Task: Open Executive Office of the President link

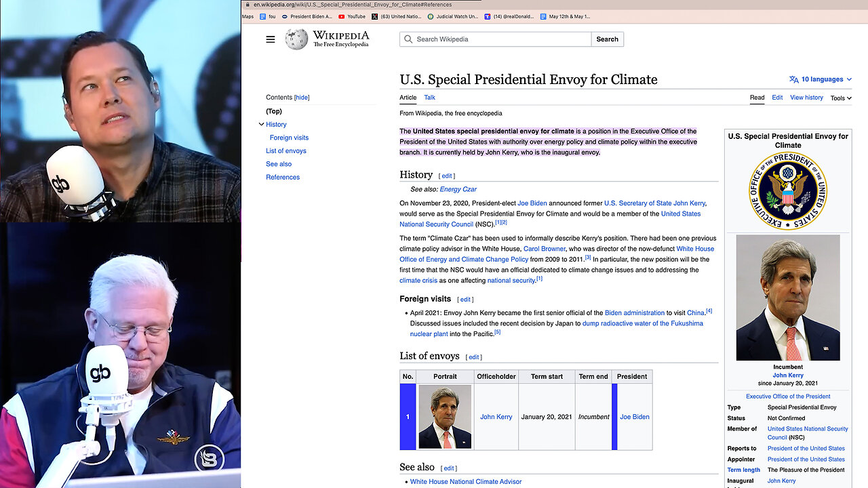Action: pos(788,396)
